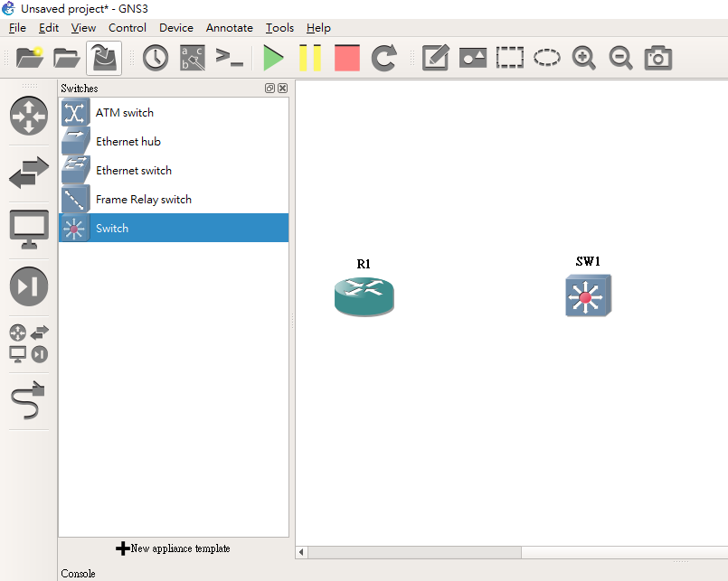728x581 pixels.
Task: Select the Add a link cable tool
Action: click(29, 400)
